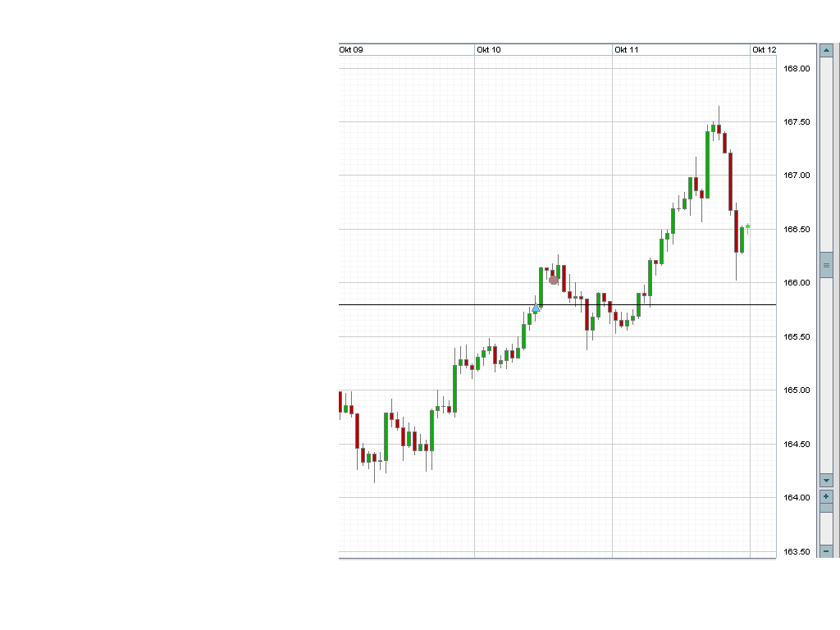Click the scroll down arrow on price scrollbar
Screen dimensions: 840x630
click(826, 480)
